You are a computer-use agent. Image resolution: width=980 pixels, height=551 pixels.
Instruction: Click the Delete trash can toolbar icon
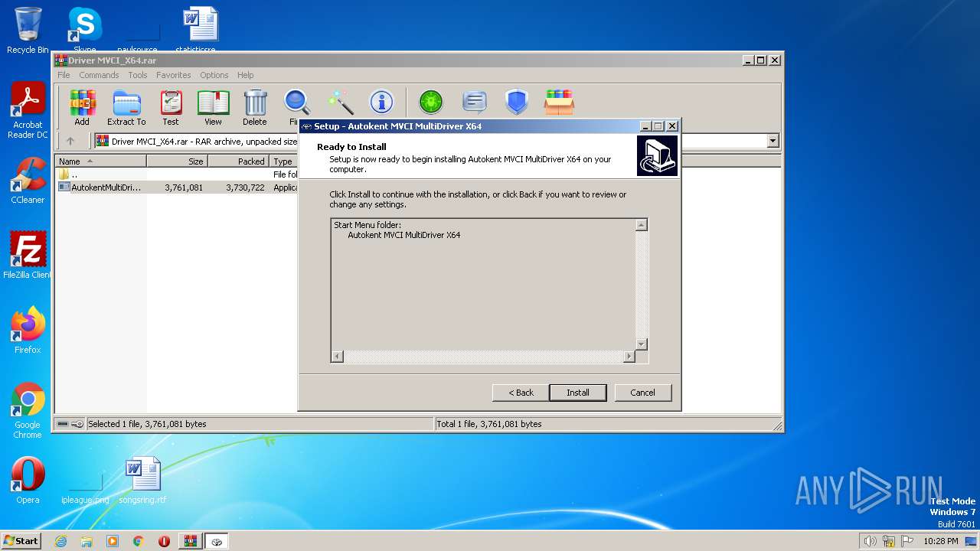(x=255, y=107)
